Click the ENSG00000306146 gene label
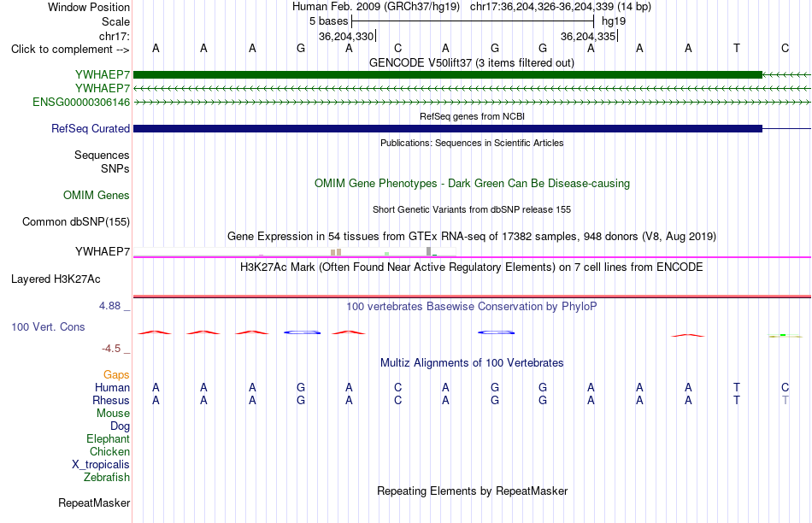The height and width of the screenshot is (523, 812). (x=81, y=102)
